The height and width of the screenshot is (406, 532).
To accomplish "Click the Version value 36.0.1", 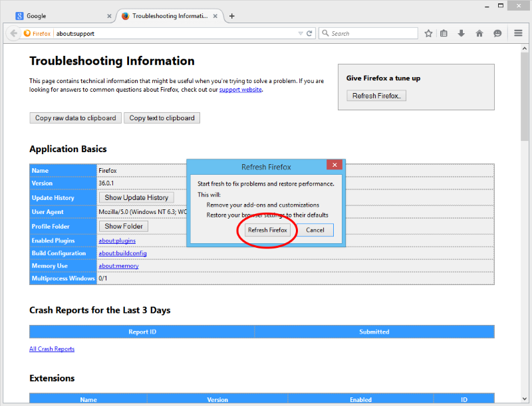I will (x=106, y=183).
